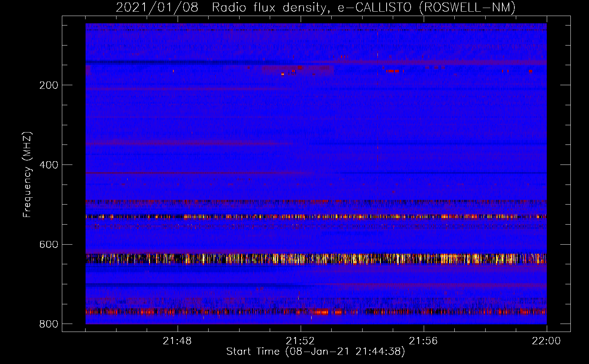Viewport: 589px width, 364px height.
Task: Click the 22:00 time tick label
Action: 546,341
